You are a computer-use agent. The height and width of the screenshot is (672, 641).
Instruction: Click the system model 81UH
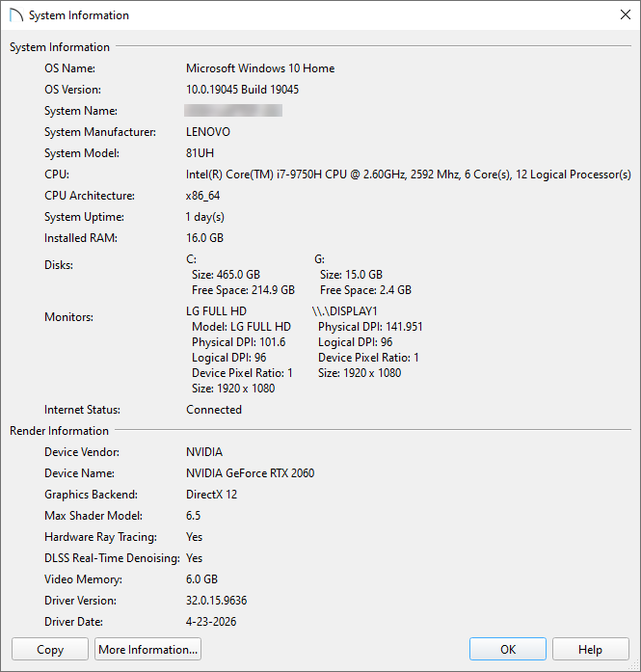tap(200, 153)
